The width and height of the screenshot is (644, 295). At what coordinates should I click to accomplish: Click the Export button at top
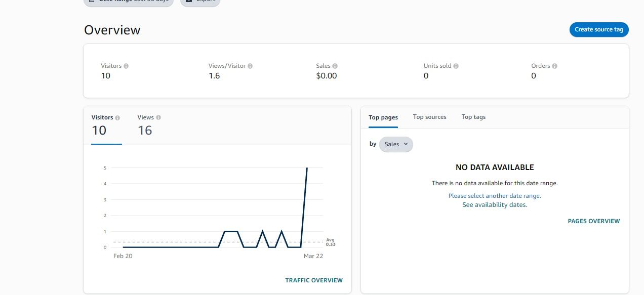pyautogui.click(x=200, y=2)
